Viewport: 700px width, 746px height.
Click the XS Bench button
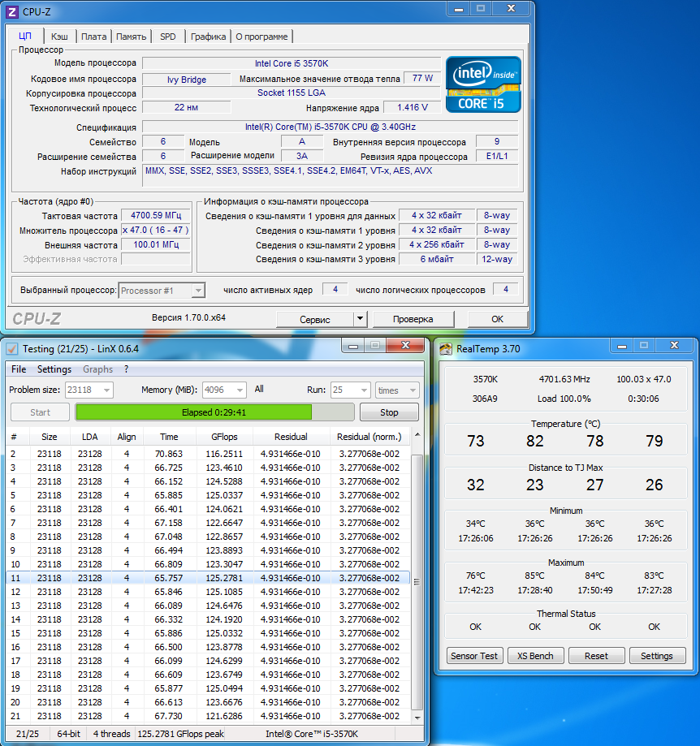click(535, 656)
